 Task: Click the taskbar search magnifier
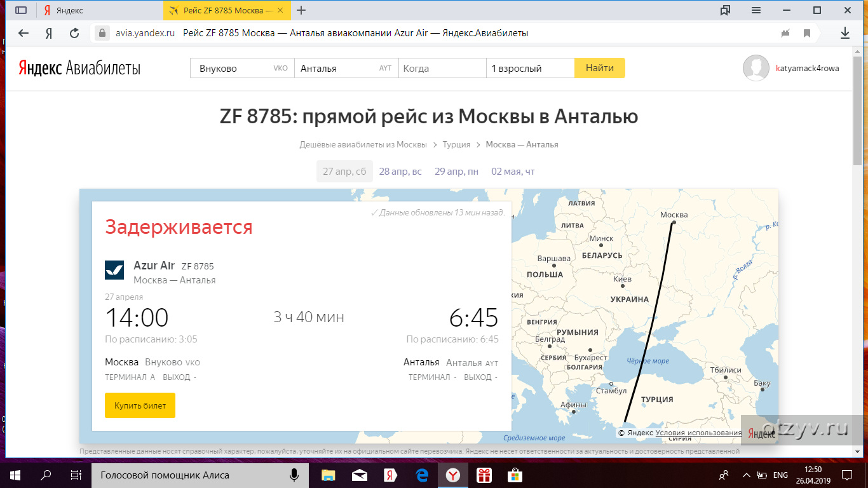tap(46, 475)
